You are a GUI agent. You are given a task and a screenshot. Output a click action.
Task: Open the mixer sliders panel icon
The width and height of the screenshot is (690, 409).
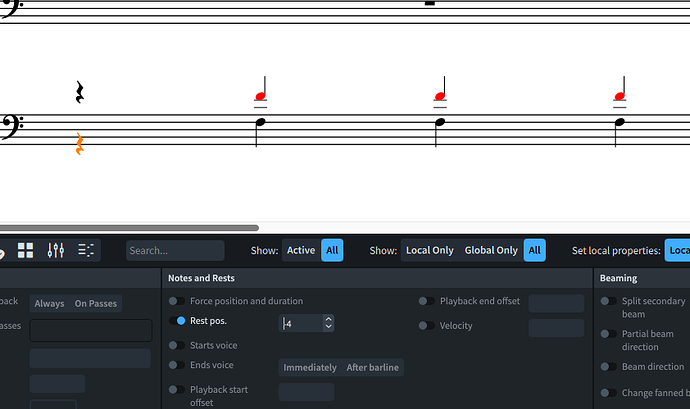click(x=56, y=251)
